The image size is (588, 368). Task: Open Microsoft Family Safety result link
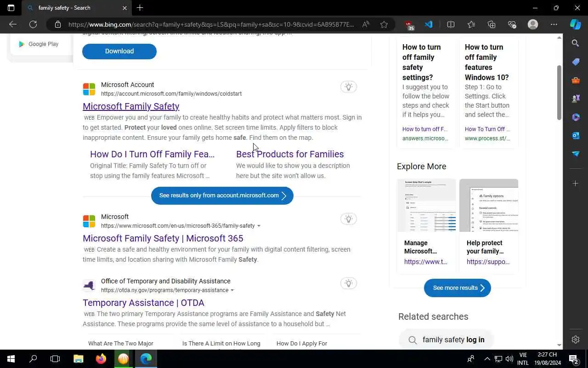pyautogui.click(x=131, y=106)
